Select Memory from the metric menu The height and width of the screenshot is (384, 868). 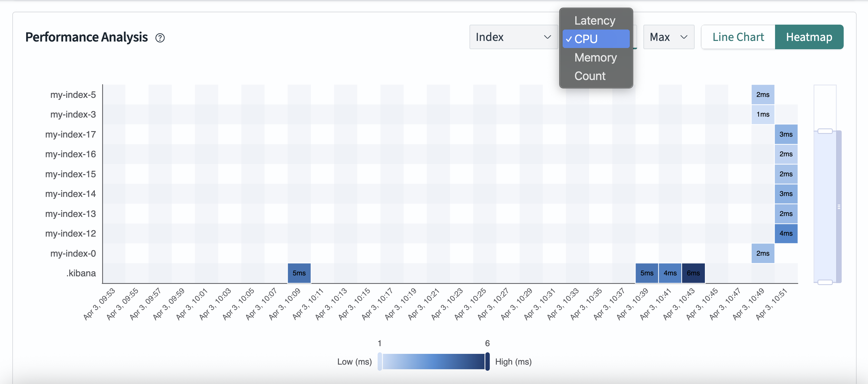pyautogui.click(x=595, y=58)
